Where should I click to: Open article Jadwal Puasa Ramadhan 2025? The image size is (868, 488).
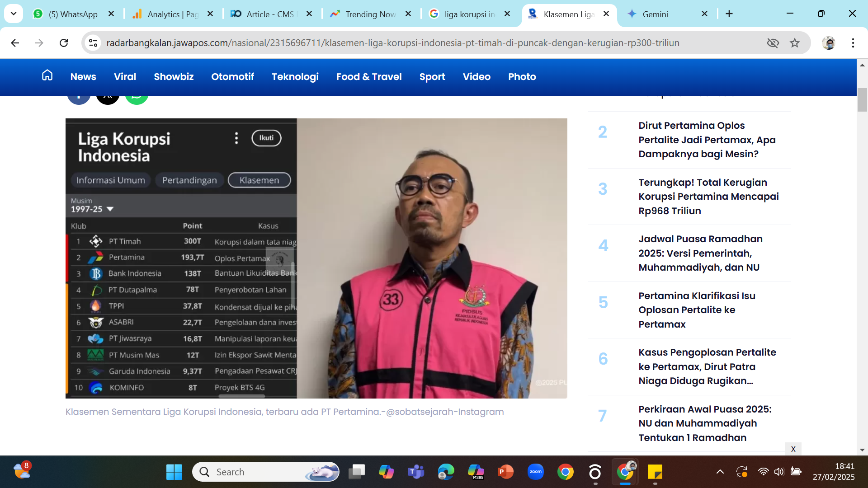pyautogui.click(x=700, y=253)
